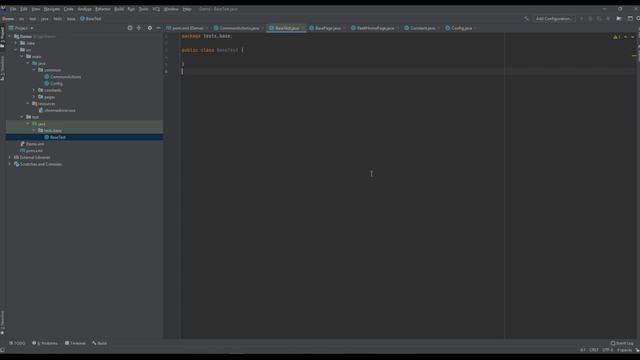Expand the constants package
640x360 pixels.
tap(34, 90)
